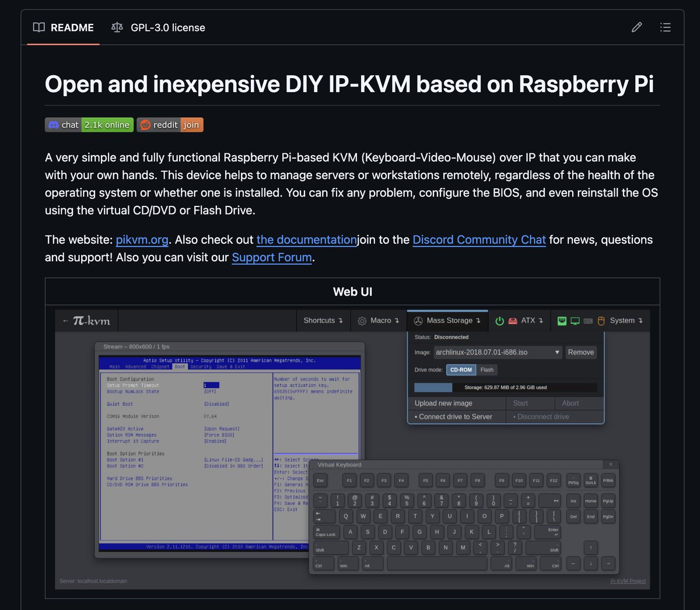The image size is (700, 610).
Task: Toggle the left Ctrl virtual key
Action: (324, 563)
